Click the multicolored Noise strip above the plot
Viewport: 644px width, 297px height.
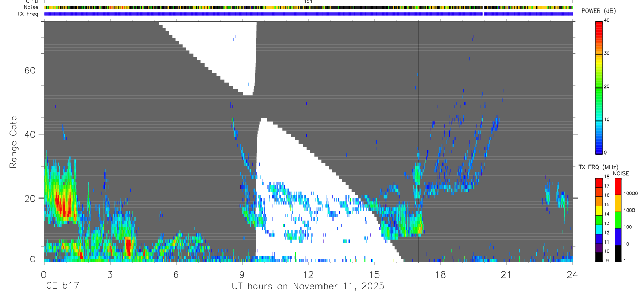pos(308,7)
